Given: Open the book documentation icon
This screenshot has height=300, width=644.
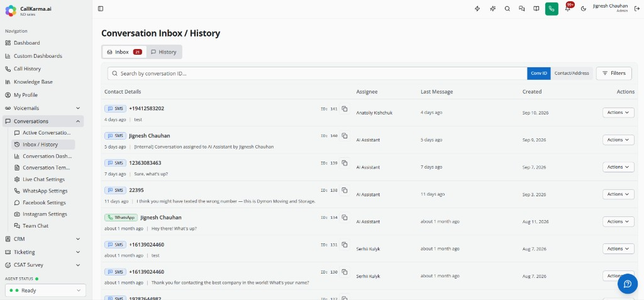Looking at the screenshot, I should click(x=536, y=9).
